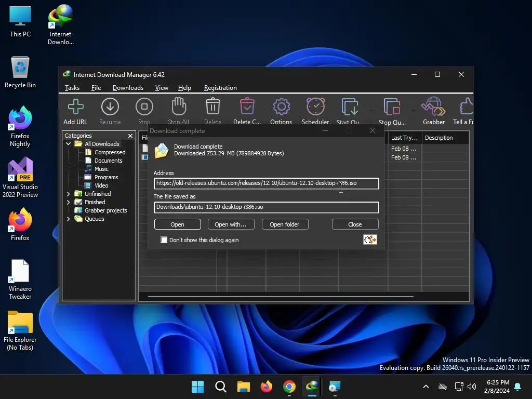The height and width of the screenshot is (399, 532).
Task: Click IDM icon in taskbar
Action: (x=312, y=387)
